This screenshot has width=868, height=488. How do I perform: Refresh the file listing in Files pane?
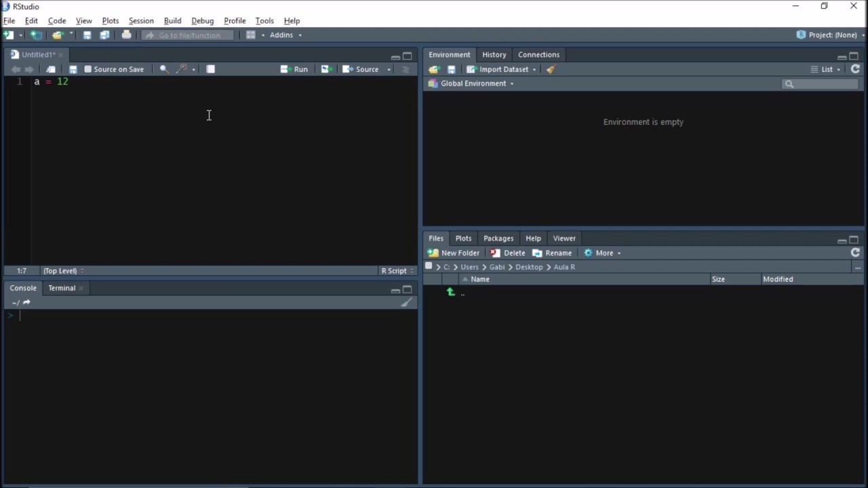[x=855, y=253]
